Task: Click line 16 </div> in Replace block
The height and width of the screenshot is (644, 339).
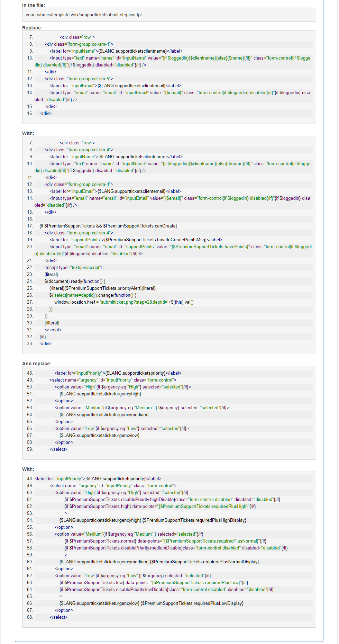Action: [x=45, y=113]
